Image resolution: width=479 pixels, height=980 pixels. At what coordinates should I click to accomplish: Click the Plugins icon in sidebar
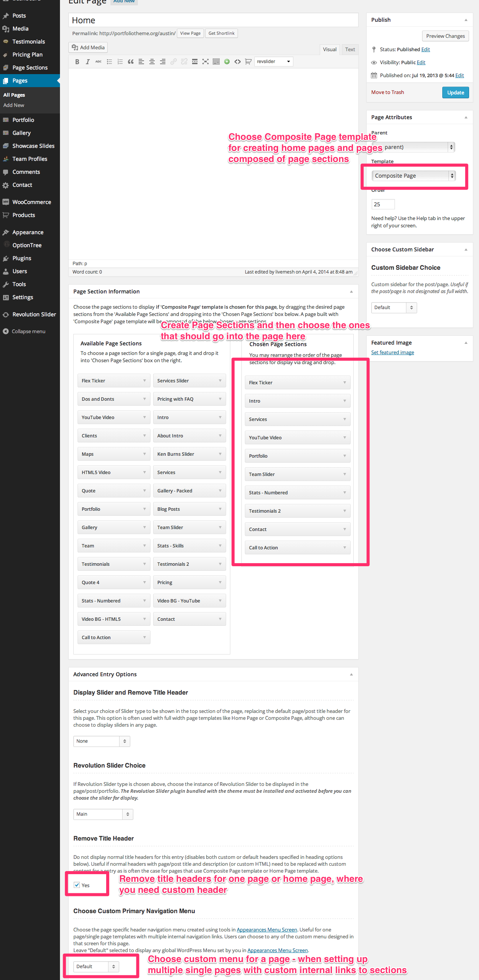(6, 258)
